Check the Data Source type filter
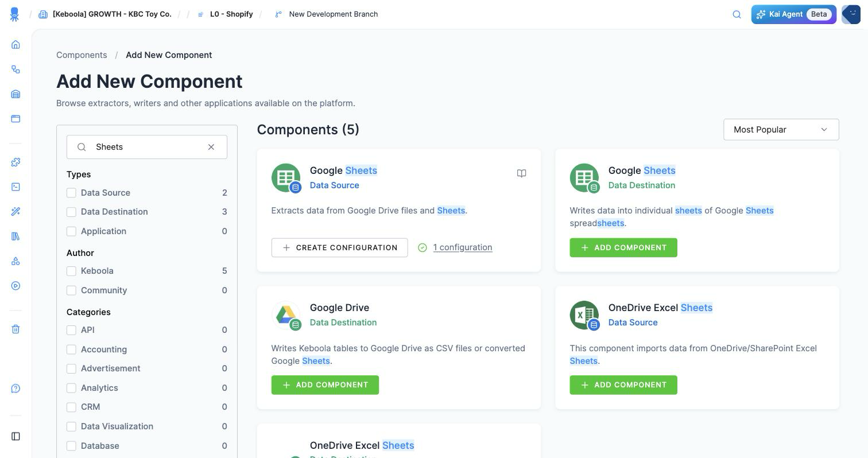Image resolution: width=868 pixels, height=458 pixels. coord(71,193)
